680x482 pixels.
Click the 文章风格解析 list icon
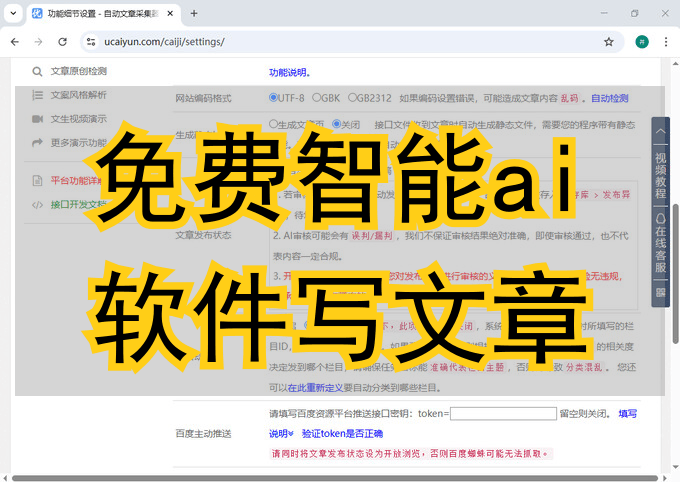pyautogui.click(x=38, y=95)
